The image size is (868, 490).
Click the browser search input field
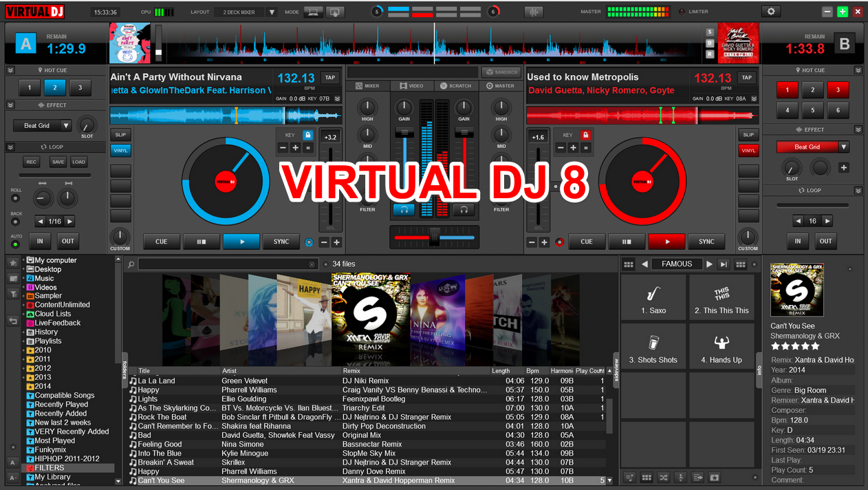[228, 264]
